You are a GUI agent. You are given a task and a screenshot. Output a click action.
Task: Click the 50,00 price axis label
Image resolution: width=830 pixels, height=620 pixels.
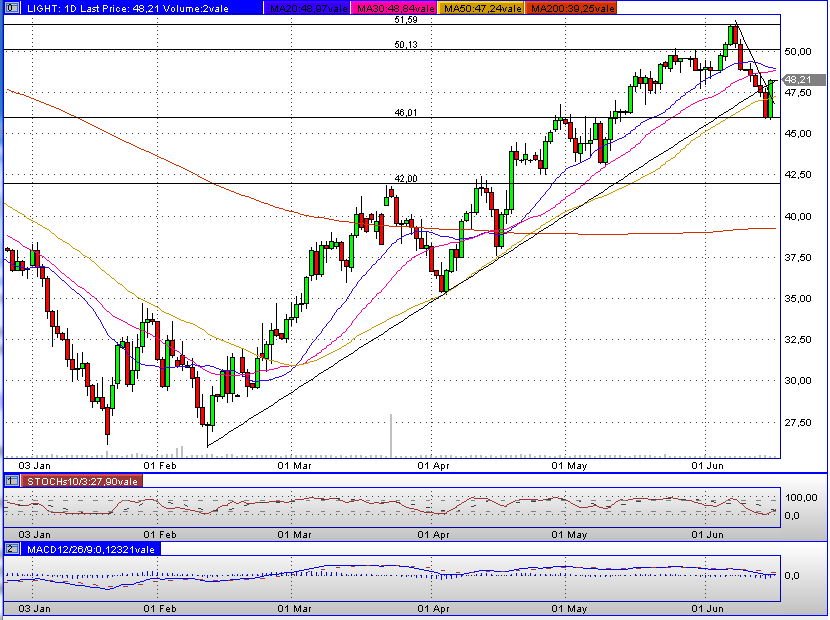tap(798, 51)
